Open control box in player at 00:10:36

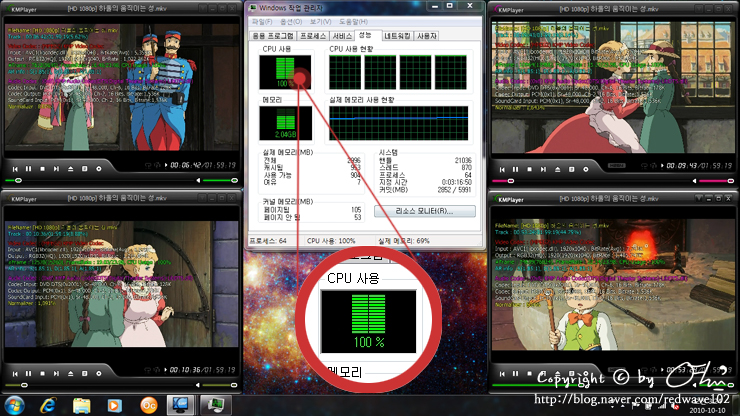[x=99, y=373]
